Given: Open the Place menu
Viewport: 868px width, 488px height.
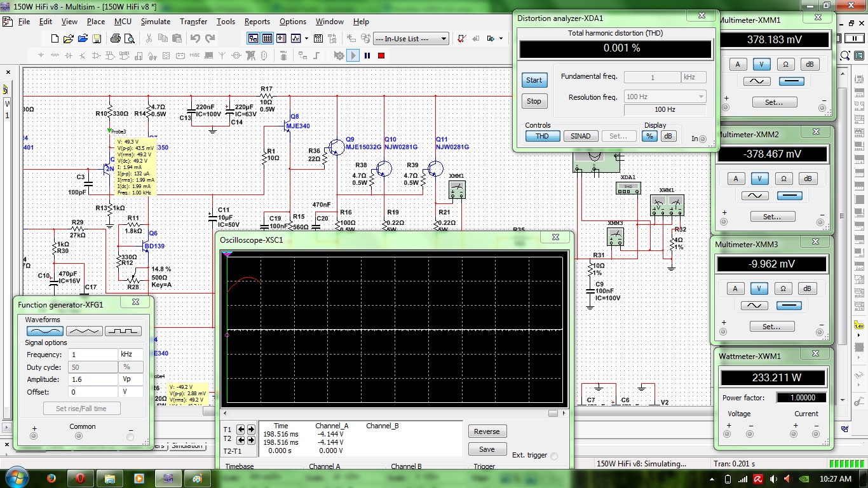Looking at the screenshot, I should [96, 22].
